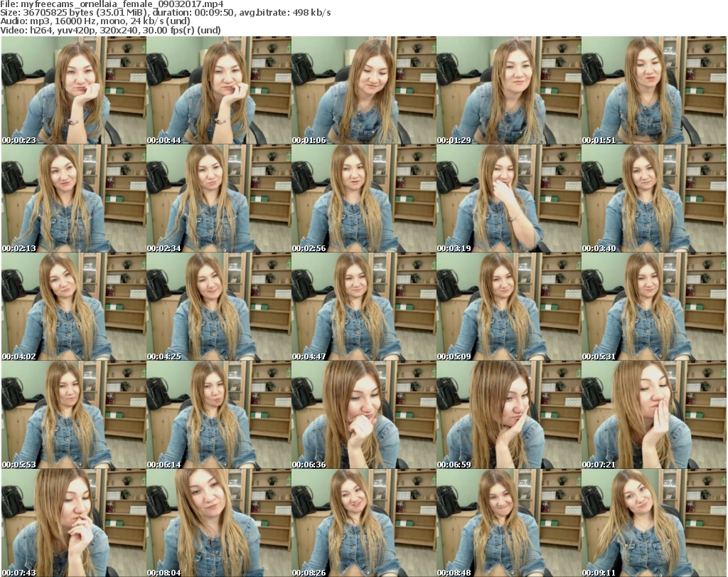Select the frame stamped 00:08:48
Viewport: 728px width, 577px height.
coord(508,523)
